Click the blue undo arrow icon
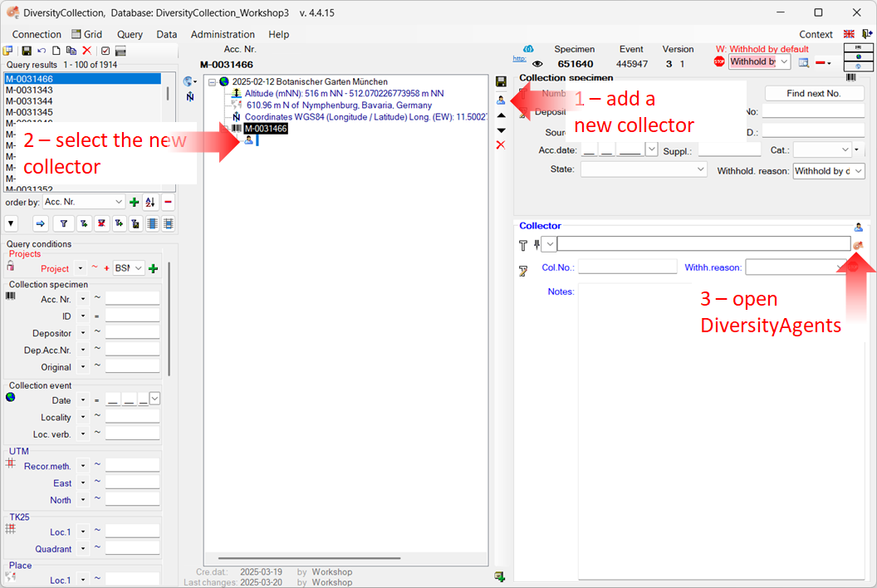 (x=42, y=51)
